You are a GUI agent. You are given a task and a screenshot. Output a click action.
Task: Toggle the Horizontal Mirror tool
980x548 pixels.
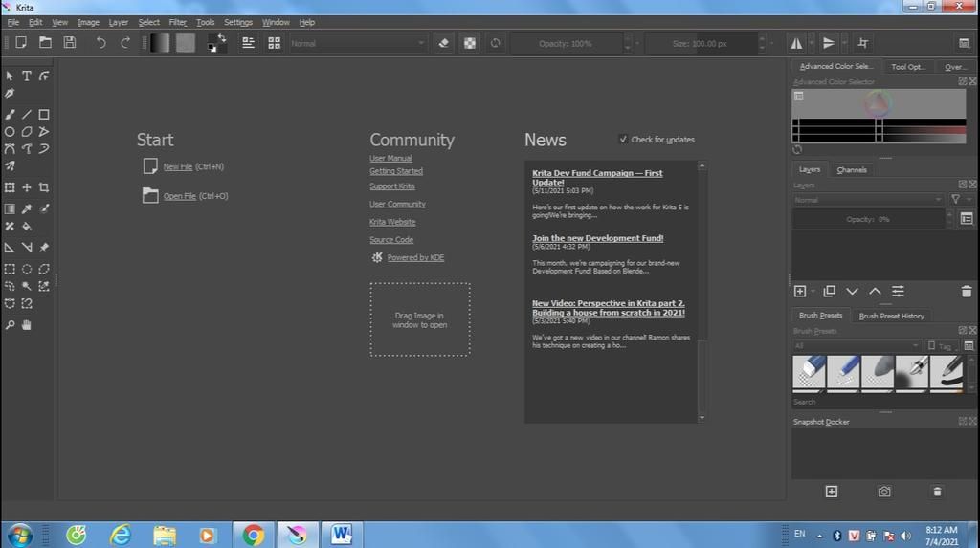tap(796, 43)
